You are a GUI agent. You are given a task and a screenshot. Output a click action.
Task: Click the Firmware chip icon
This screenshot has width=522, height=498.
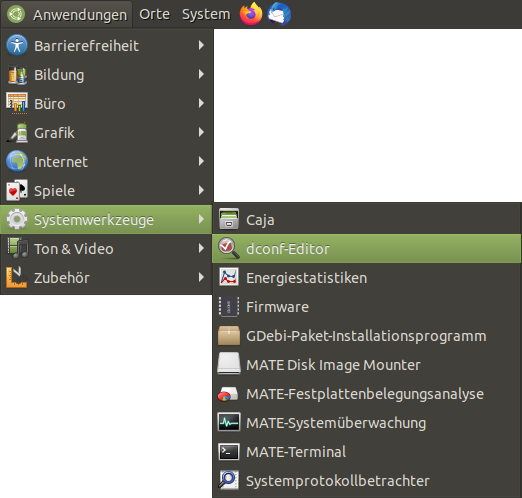click(229, 306)
